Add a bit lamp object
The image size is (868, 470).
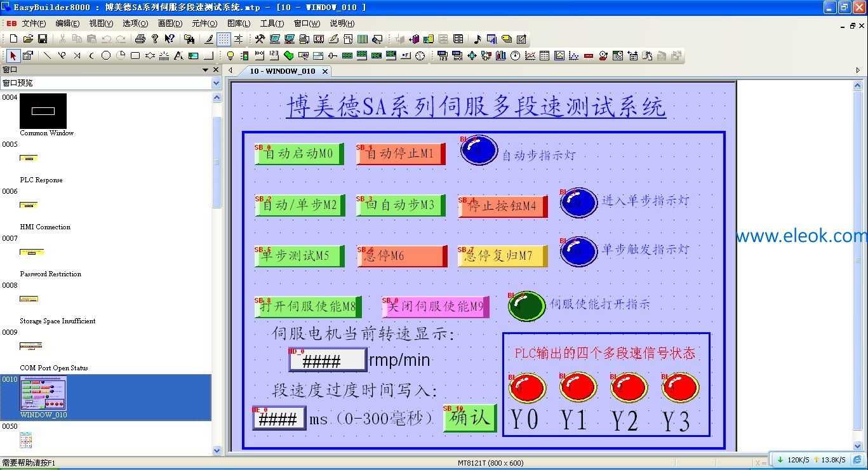coord(230,56)
